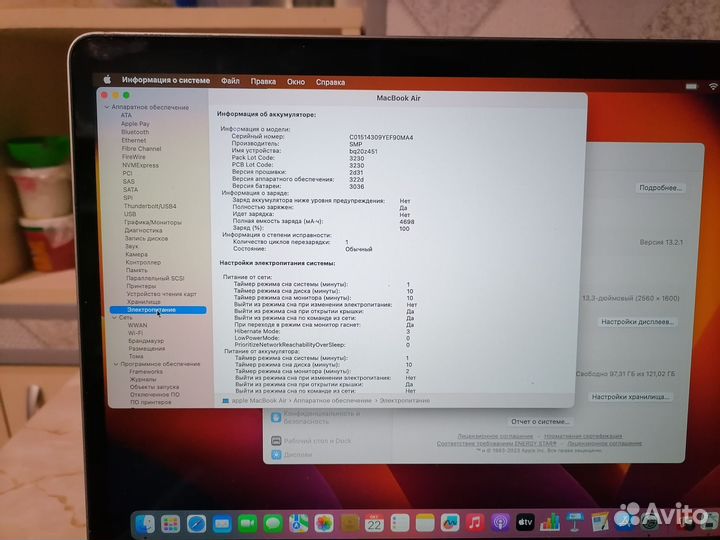
Task: Open Numbers from the Dock
Action: (550, 522)
